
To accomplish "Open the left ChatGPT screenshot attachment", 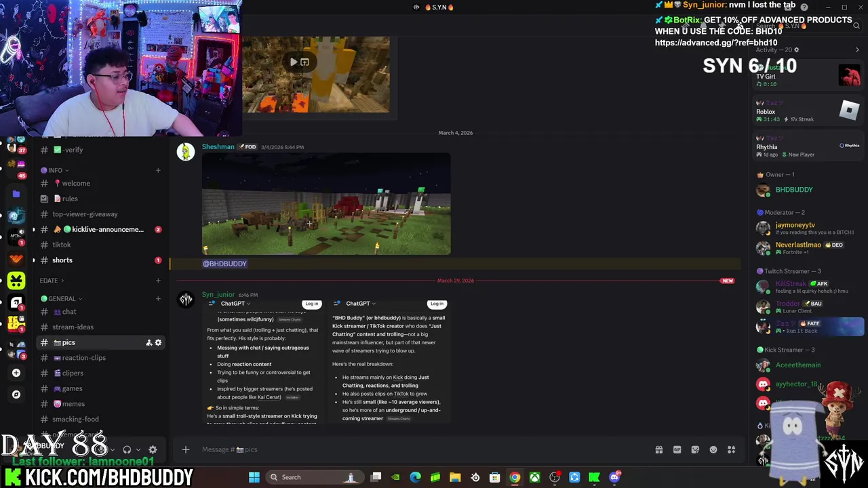I will 264,362.
